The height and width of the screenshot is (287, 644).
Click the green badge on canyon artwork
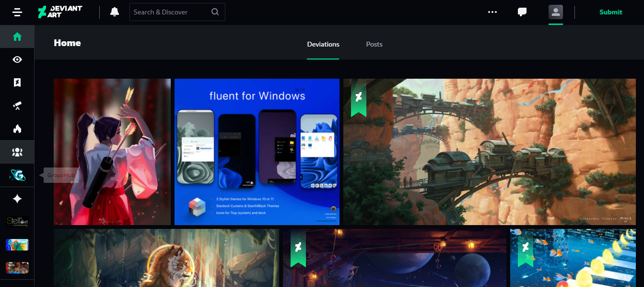tap(358, 98)
